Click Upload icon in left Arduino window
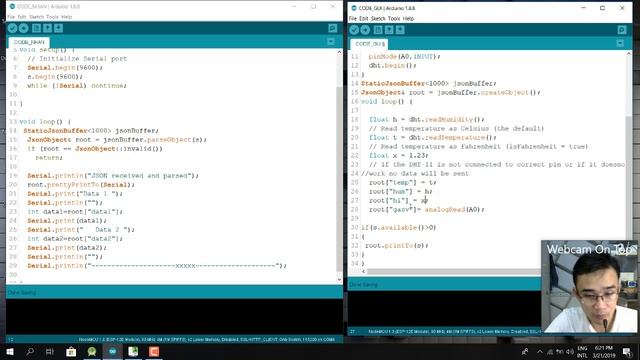This screenshot has height=360, width=640. point(24,28)
